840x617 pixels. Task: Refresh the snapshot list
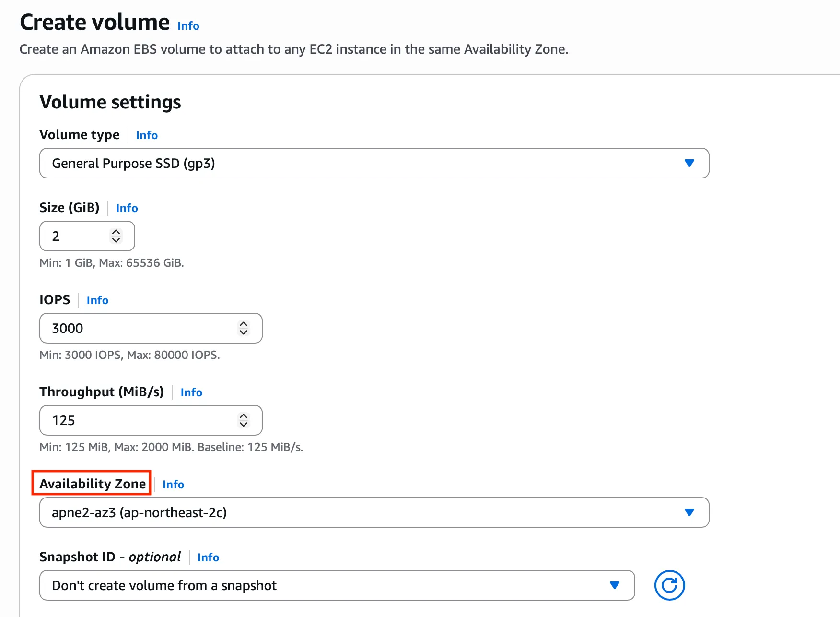(670, 585)
